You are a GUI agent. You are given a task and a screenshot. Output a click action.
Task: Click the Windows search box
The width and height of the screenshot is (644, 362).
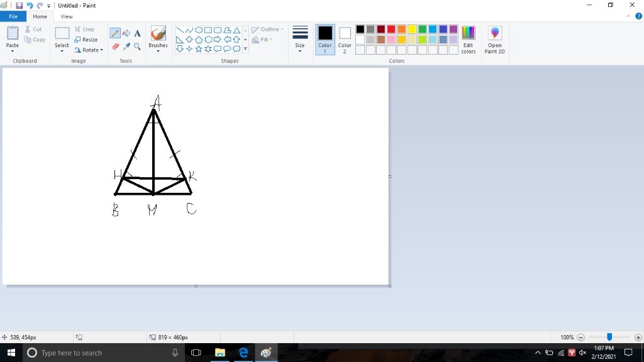click(103, 353)
